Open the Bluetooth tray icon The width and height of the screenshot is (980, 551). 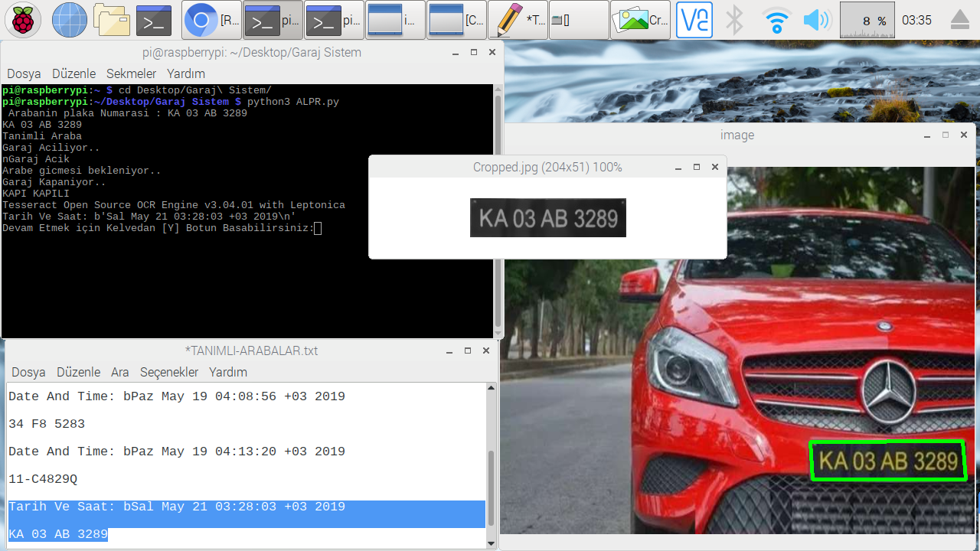(733, 19)
